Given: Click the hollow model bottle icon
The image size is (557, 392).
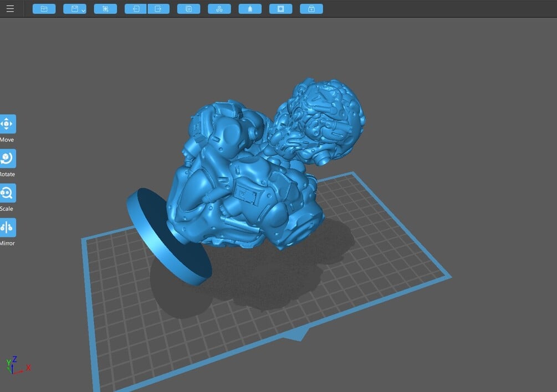Looking at the screenshot, I should coord(250,9).
